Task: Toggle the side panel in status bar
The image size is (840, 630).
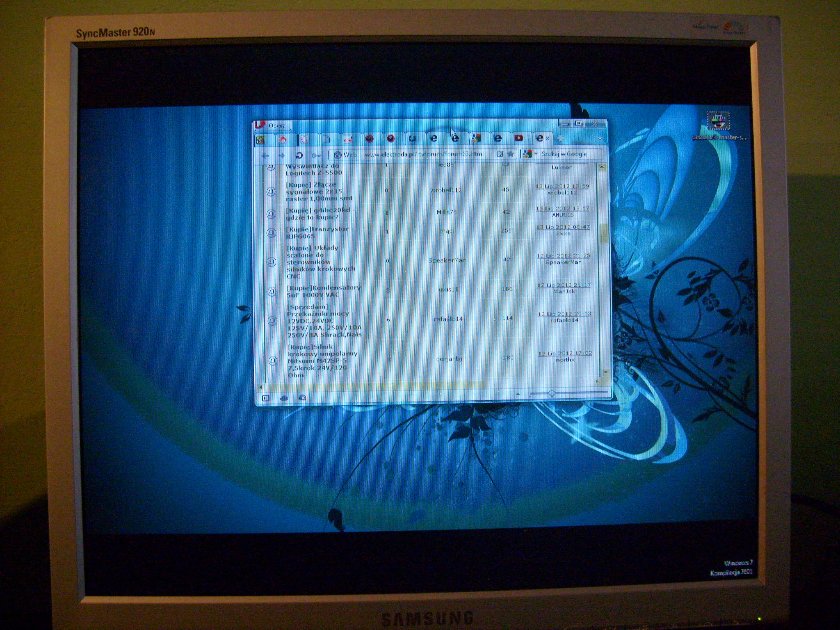Action: [265, 397]
